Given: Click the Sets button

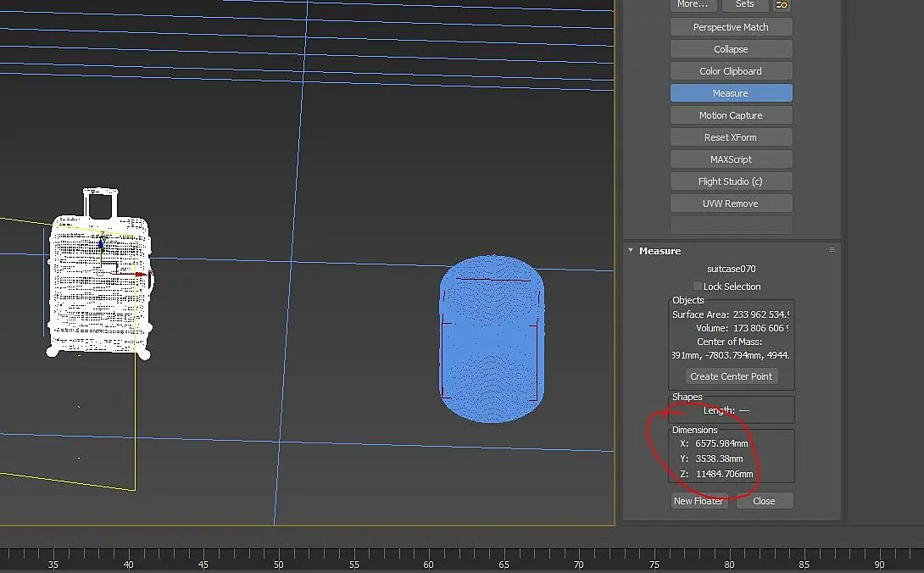Looking at the screenshot, I should (x=744, y=4).
